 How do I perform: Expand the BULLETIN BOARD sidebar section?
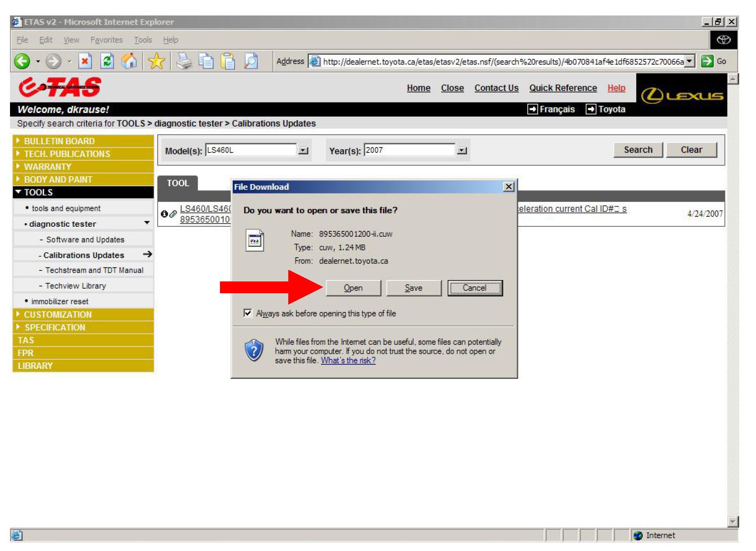[x=59, y=141]
